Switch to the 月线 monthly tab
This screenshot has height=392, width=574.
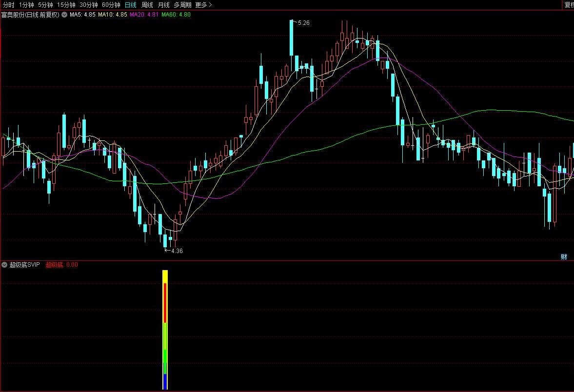pyautogui.click(x=163, y=5)
